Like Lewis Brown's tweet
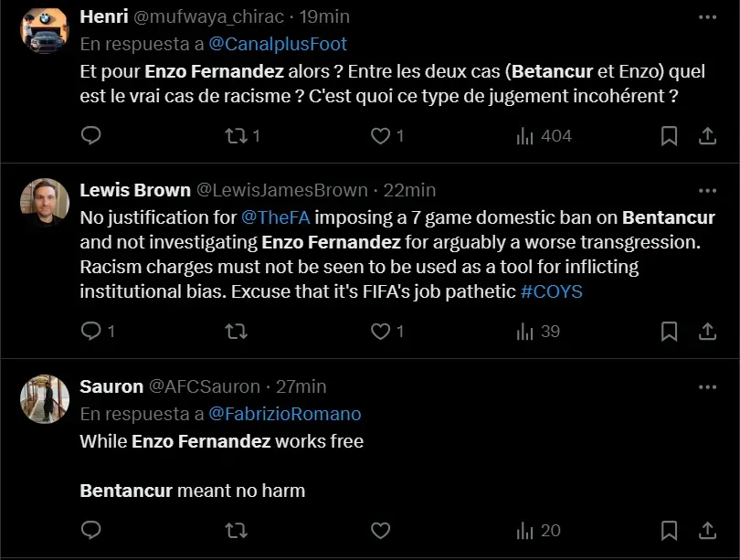 click(380, 332)
